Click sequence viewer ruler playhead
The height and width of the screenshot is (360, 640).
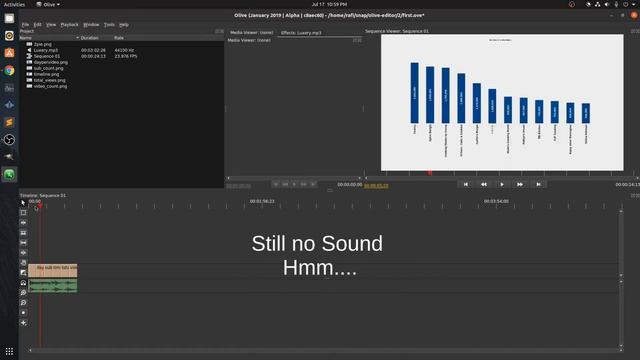pyautogui.click(x=430, y=173)
